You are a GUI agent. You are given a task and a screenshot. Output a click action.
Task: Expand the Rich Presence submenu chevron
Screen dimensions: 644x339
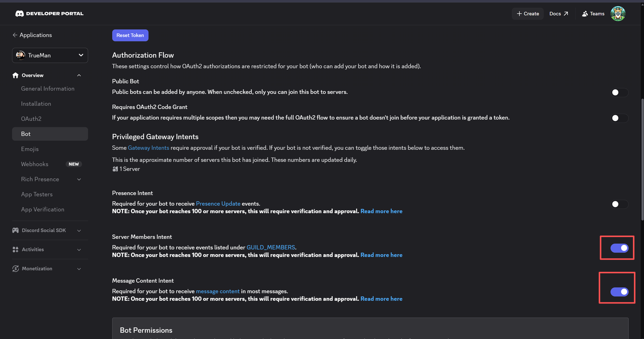point(79,179)
